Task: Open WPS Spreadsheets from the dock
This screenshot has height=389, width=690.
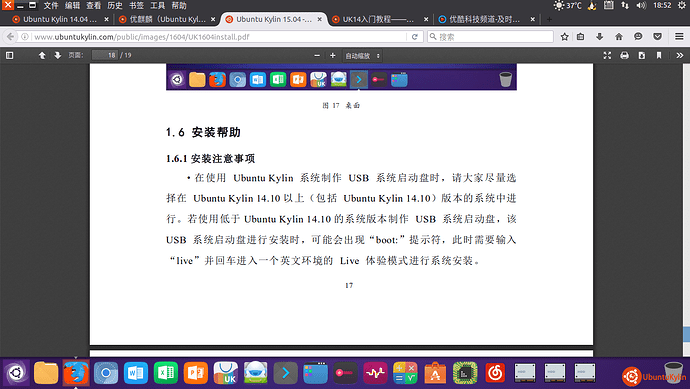Action: 166,373
